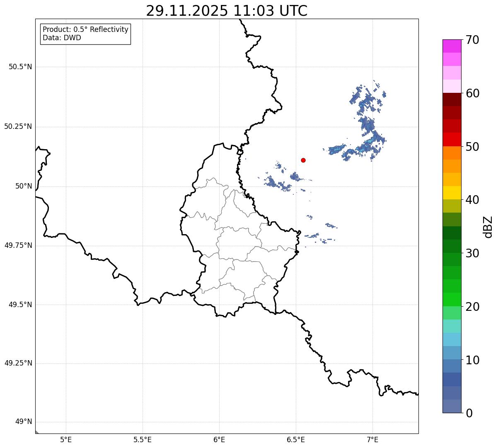Select the Product: 0.5° Reflectivity label
Image resolution: width=498 pixels, height=448 pixels.
coord(85,29)
